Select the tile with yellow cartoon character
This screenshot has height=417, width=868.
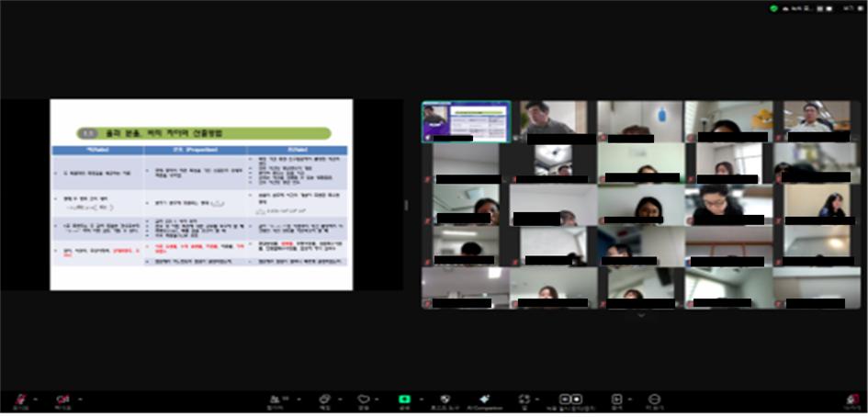[728, 122]
